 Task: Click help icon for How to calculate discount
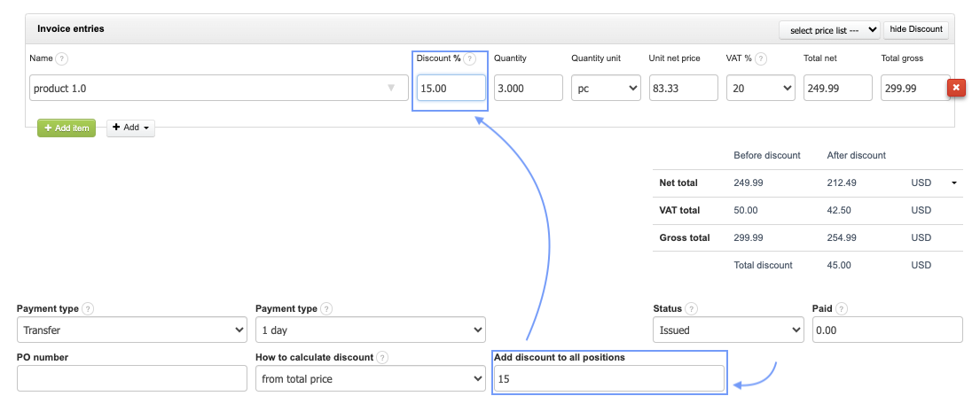pos(381,358)
